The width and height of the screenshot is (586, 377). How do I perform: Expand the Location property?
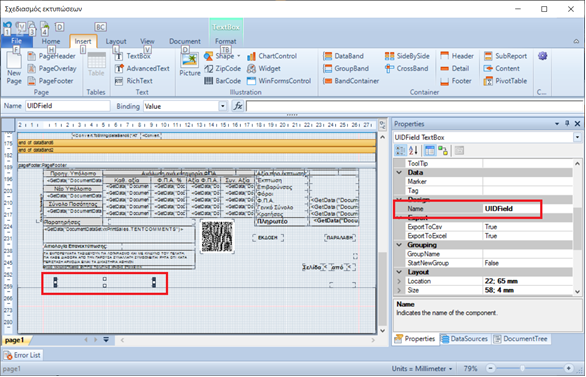(x=399, y=281)
